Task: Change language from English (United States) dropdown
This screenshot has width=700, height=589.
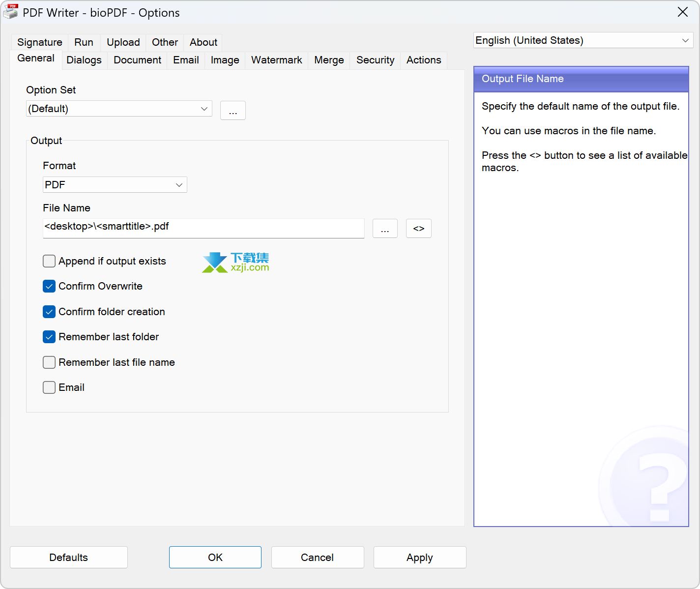Action: point(583,40)
